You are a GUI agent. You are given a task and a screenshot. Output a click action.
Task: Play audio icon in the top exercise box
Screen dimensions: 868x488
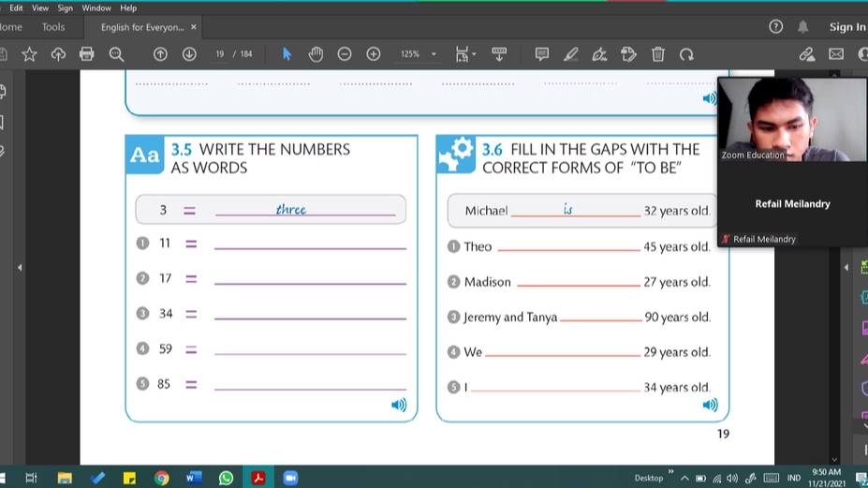coord(709,98)
